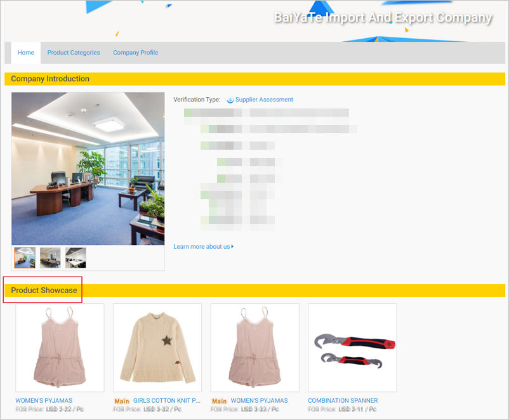Click the red-handled spanner product image
This screenshot has height=420, width=509.
[352, 348]
